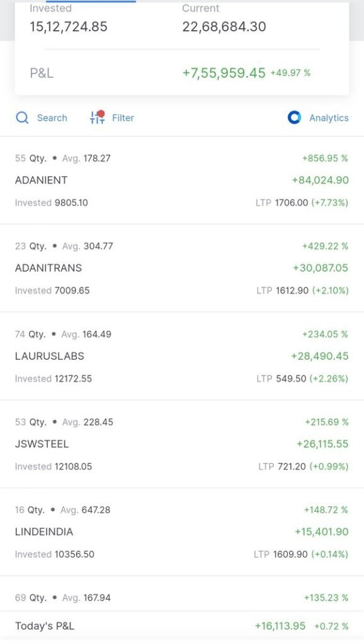The width and height of the screenshot is (364, 644).
Task: Open the Analytics link
Action: pos(329,118)
